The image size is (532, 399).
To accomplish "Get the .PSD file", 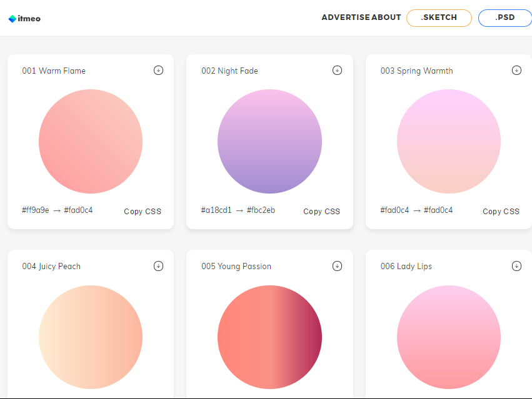I will [505, 18].
